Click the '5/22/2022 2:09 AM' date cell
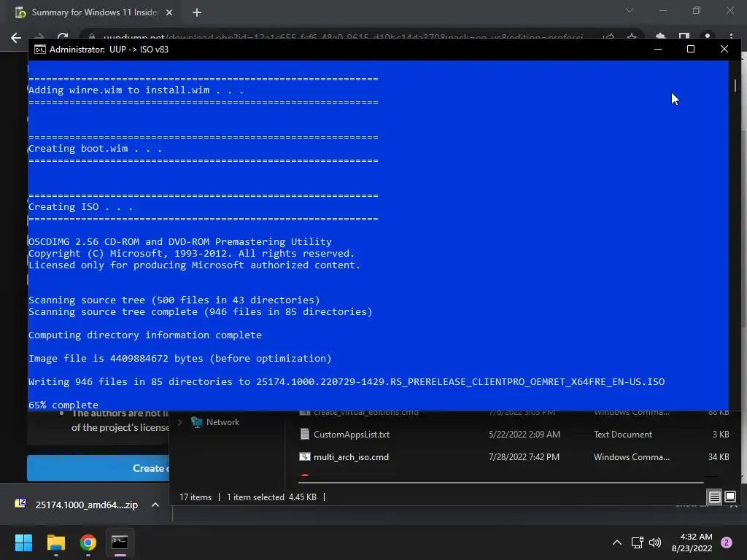 [x=524, y=435]
